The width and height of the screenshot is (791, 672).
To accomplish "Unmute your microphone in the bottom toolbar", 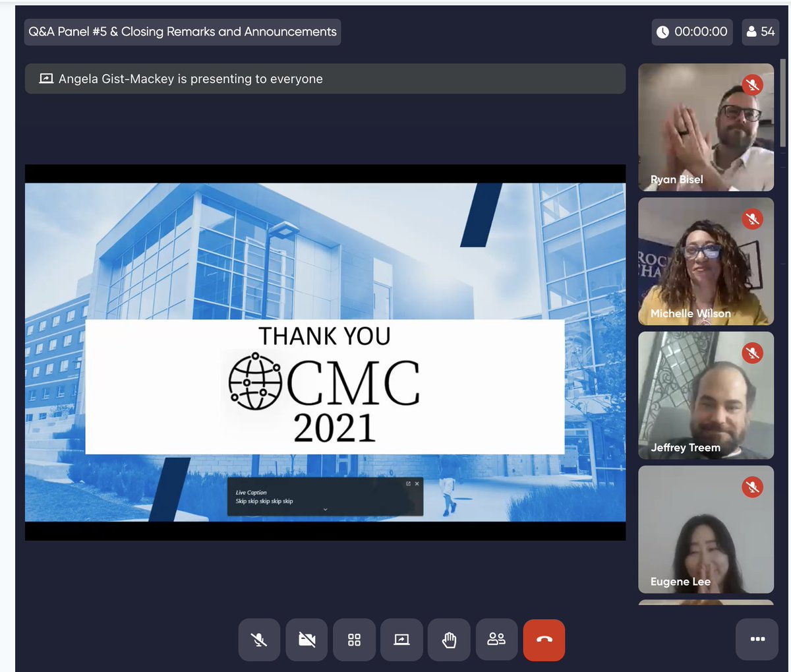I will (259, 640).
